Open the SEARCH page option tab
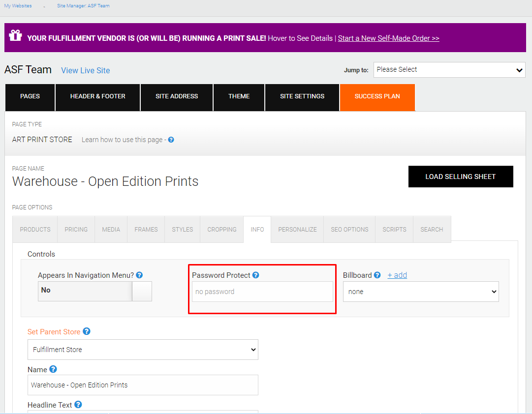 coord(432,229)
